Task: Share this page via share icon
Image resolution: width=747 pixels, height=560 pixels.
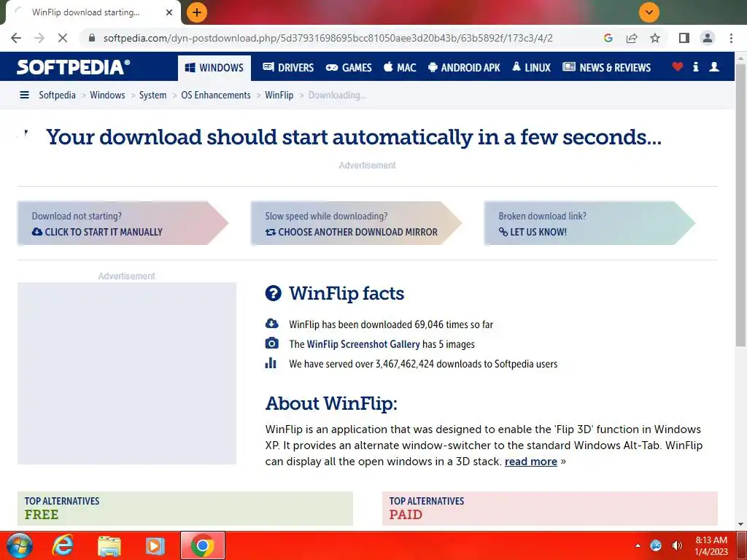Action: [x=632, y=38]
